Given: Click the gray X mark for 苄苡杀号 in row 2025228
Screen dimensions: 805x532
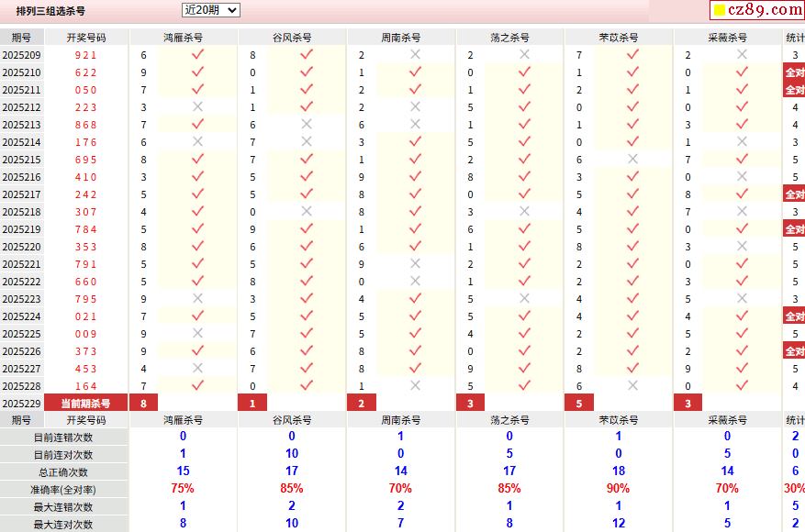Looking at the screenshot, I should pos(632,386).
